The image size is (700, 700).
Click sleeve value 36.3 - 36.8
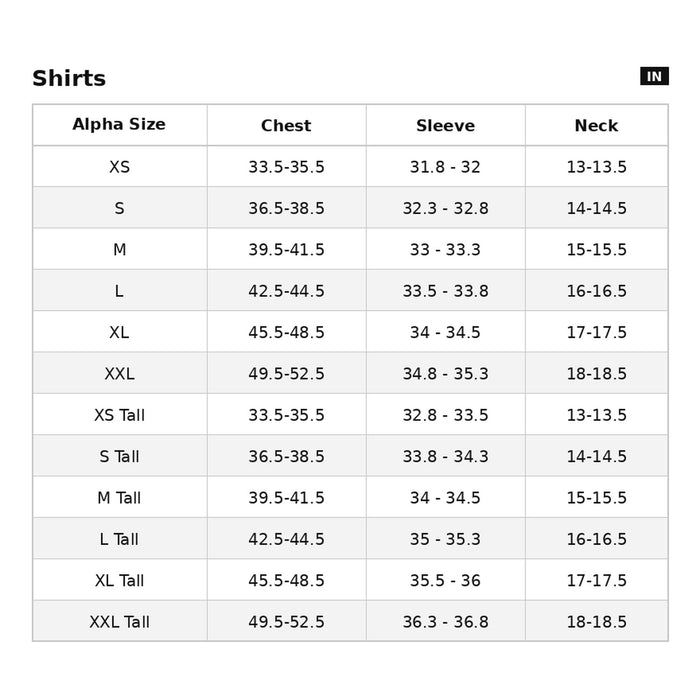tap(446, 622)
